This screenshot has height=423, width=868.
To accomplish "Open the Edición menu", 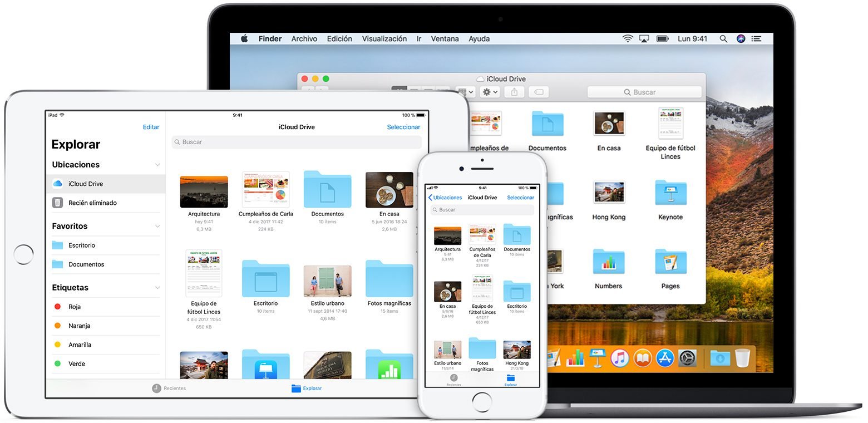I will (339, 38).
